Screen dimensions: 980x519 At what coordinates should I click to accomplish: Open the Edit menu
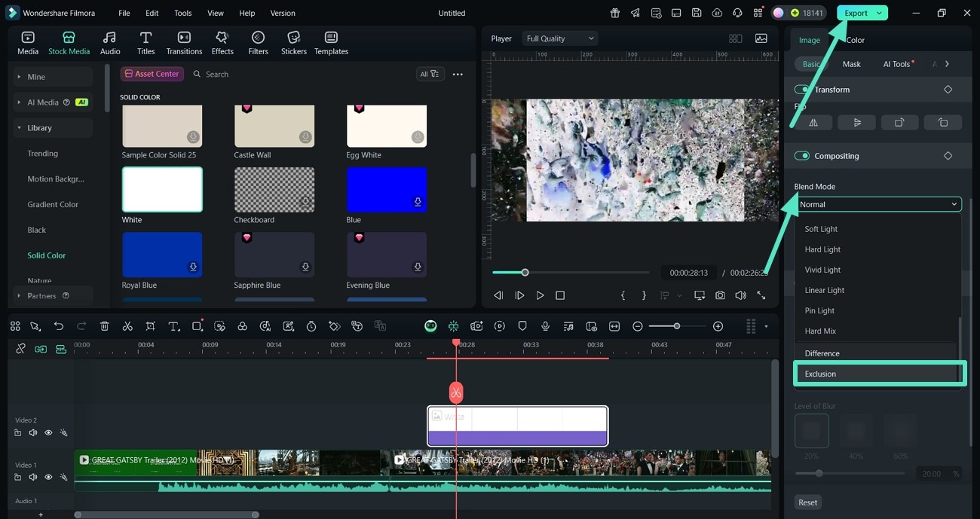(x=152, y=13)
